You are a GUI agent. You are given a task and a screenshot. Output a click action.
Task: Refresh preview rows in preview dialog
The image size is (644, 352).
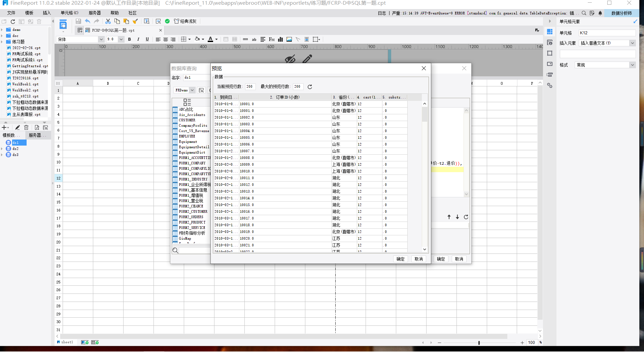pos(310,87)
